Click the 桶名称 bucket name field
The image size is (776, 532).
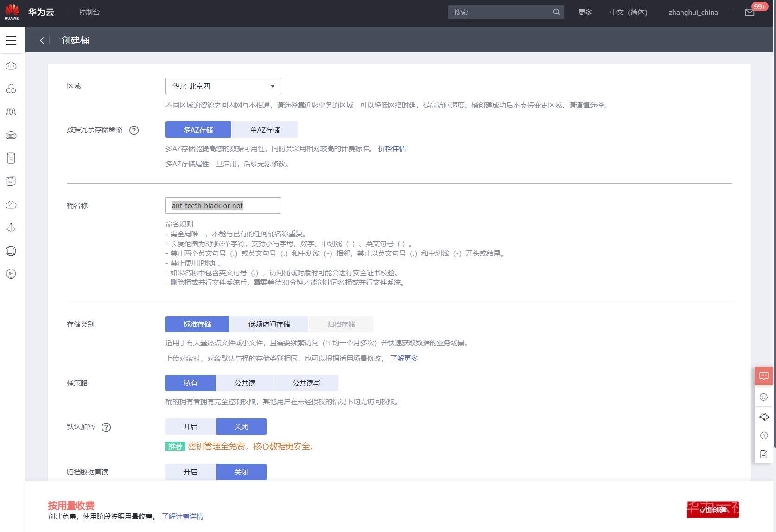pyautogui.click(x=223, y=205)
